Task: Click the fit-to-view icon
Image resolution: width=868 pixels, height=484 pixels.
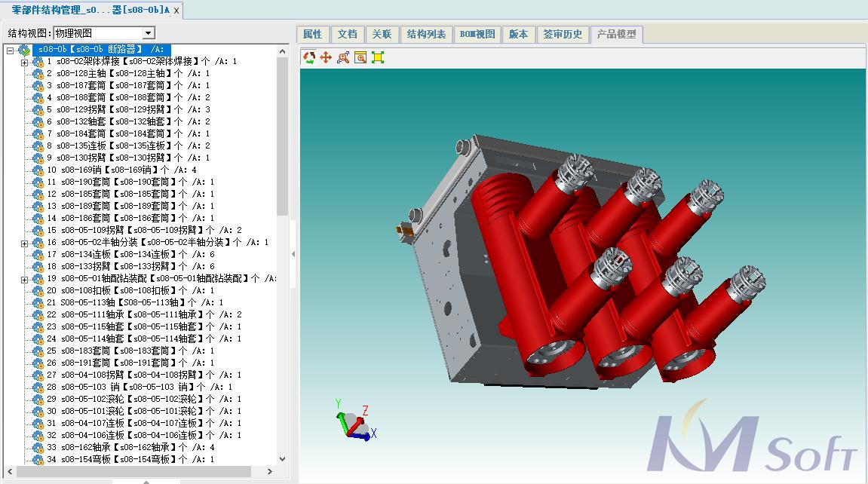Action: (x=377, y=57)
